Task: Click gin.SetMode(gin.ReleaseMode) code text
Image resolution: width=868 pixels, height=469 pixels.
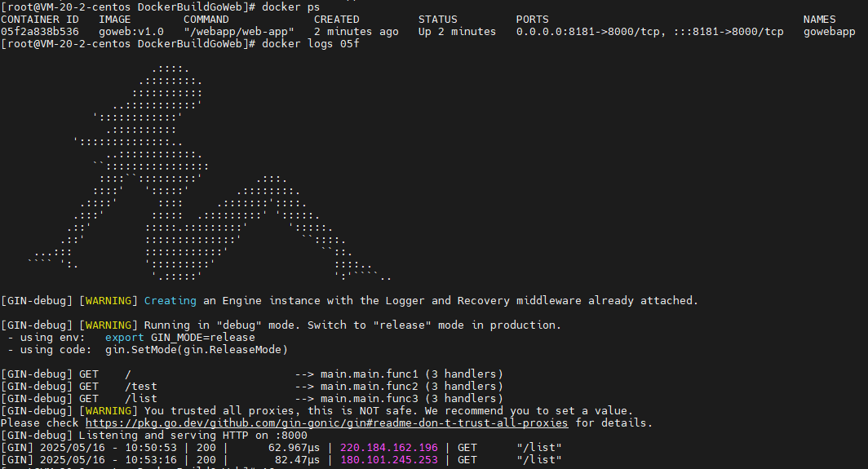Action: point(197,349)
